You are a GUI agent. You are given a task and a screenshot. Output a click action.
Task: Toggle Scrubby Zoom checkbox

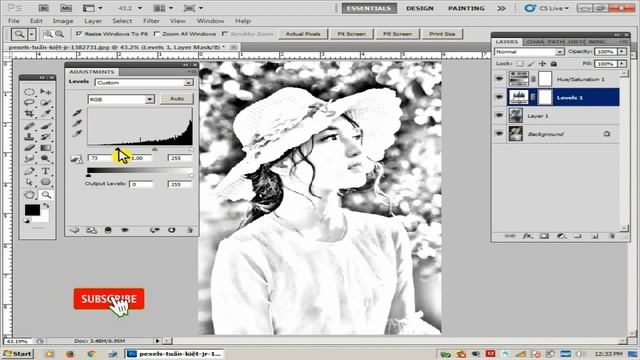pyautogui.click(x=224, y=34)
